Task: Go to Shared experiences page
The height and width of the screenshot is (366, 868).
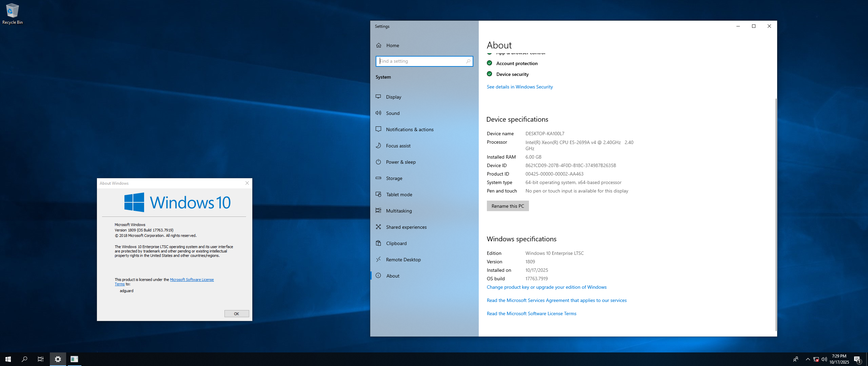Action: [406, 227]
